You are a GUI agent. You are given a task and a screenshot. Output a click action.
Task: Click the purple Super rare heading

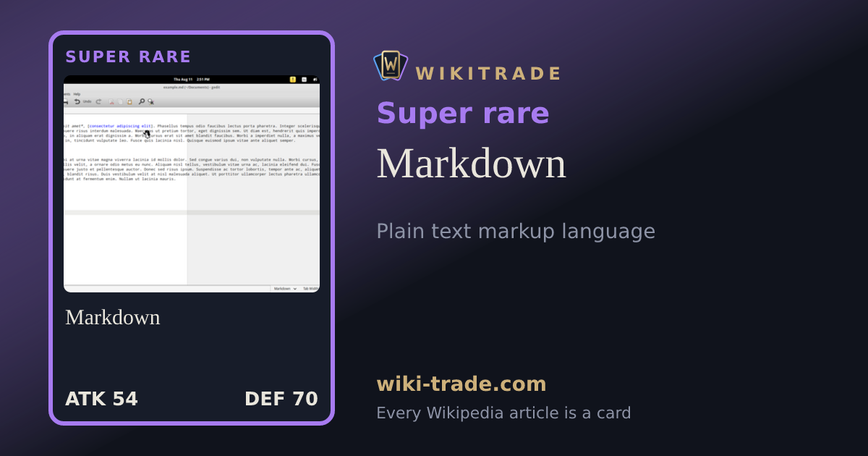click(x=463, y=114)
